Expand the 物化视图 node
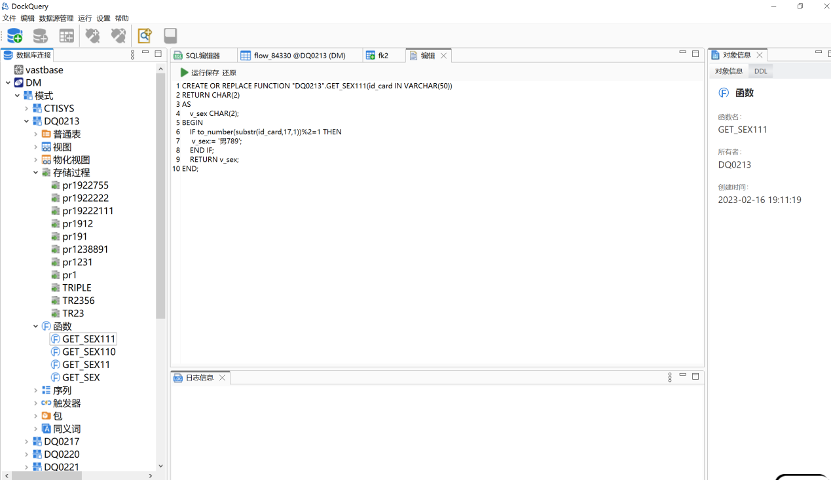The image size is (832, 480). pos(36,160)
